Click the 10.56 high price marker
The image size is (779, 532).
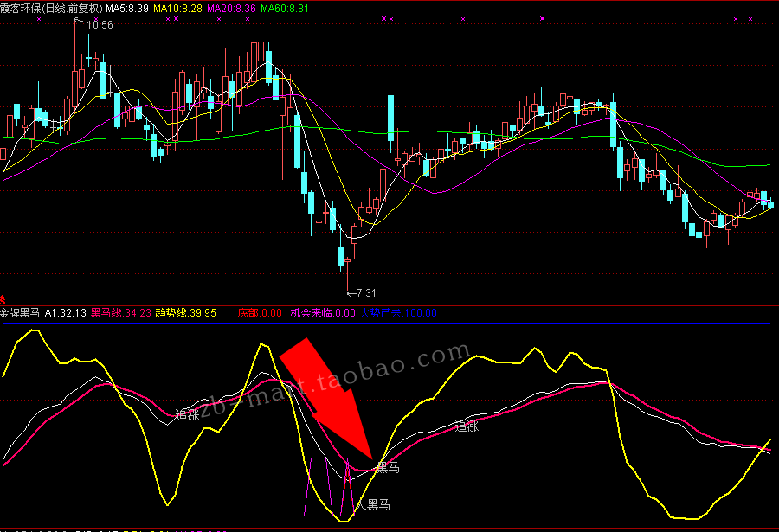[100, 25]
